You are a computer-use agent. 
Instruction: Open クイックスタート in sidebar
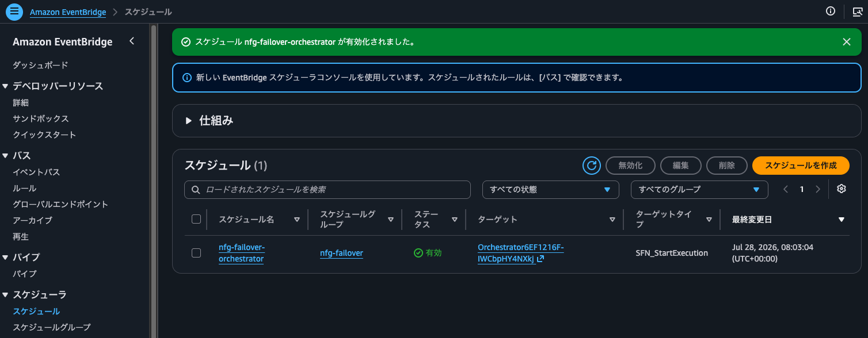click(x=44, y=135)
